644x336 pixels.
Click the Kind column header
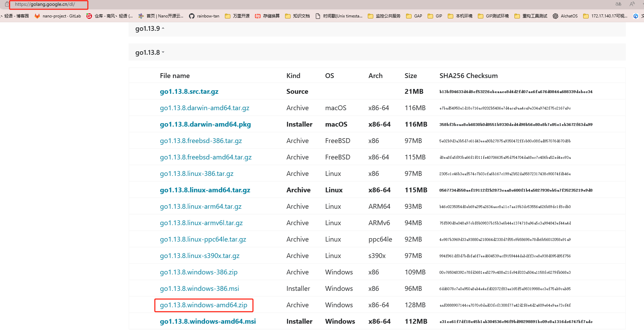[293, 76]
